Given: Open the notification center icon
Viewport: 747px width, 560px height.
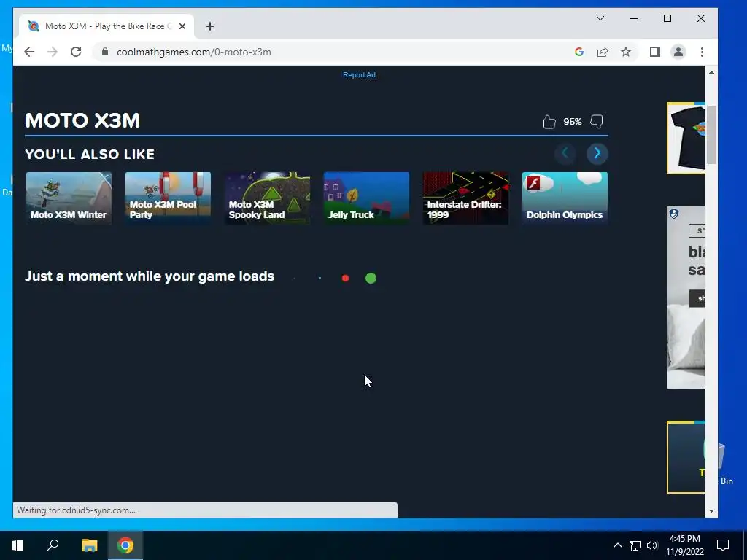Looking at the screenshot, I should (x=723, y=545).
